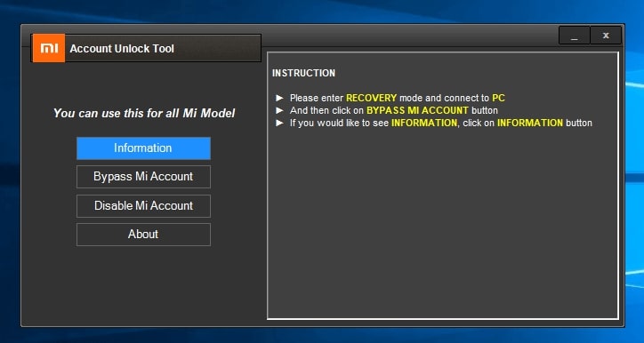Select the Bypass Mi Account button
644x343 pixels.
tap(143, 177)
